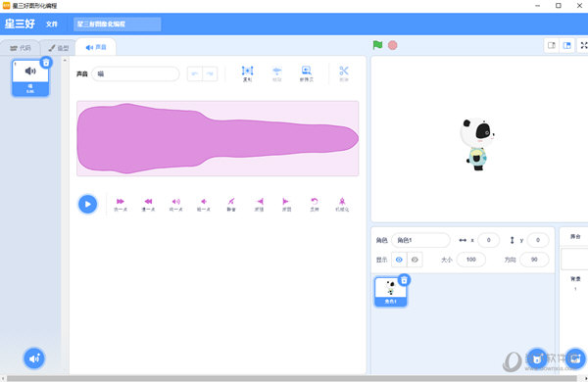Viewport: 588px width, 382px height.
Task: Show the sprite with the eye toggle
Action: click(399, 260)
